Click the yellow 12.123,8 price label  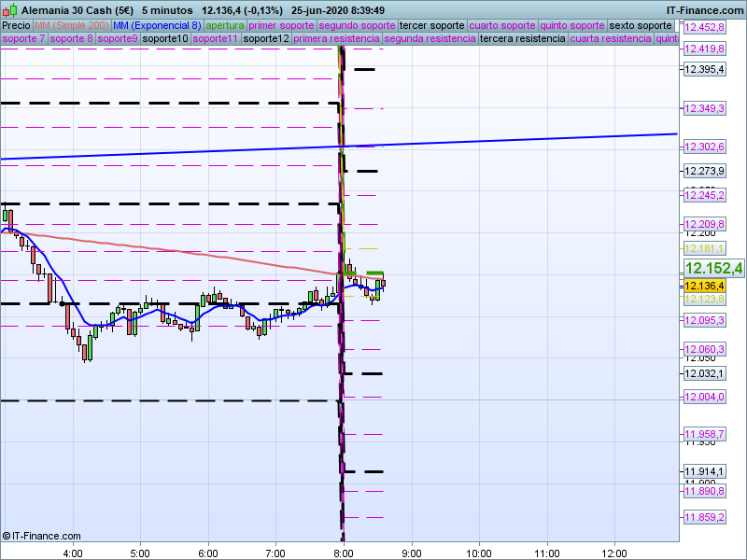(x=704, y=299)
